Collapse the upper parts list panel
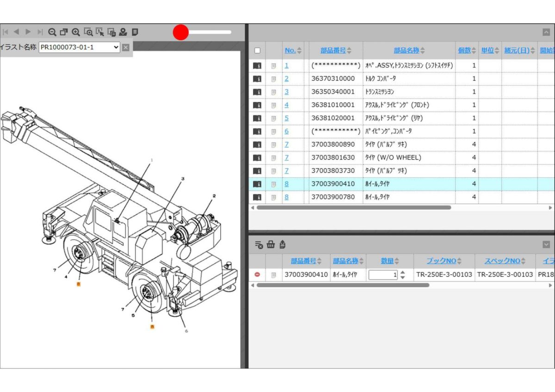The image size is (555, 392). (546, 32)
